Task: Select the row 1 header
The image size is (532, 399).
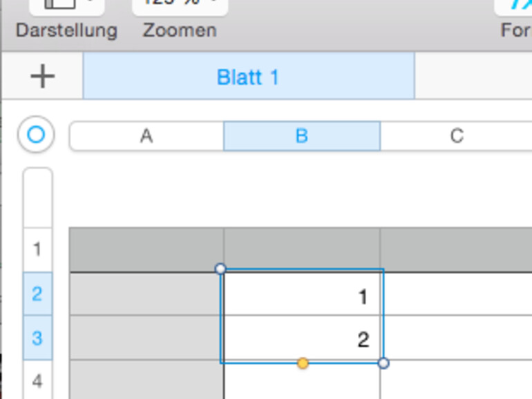Action: tap(37, 249)
